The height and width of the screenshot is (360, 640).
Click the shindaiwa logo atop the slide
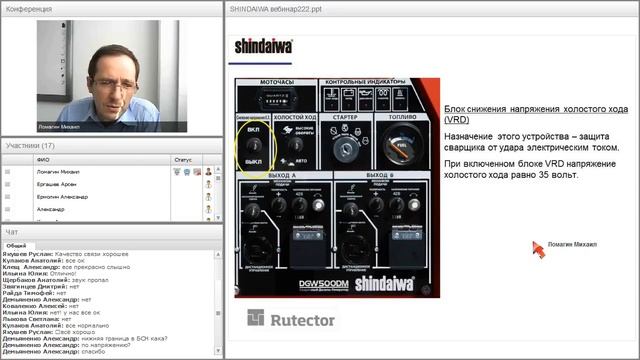tap(264, 46)
